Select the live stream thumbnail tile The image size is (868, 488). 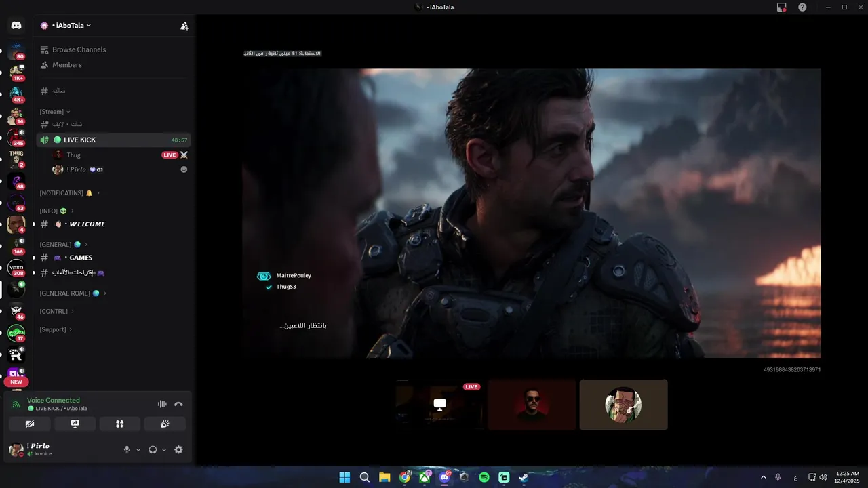point(439,405)
